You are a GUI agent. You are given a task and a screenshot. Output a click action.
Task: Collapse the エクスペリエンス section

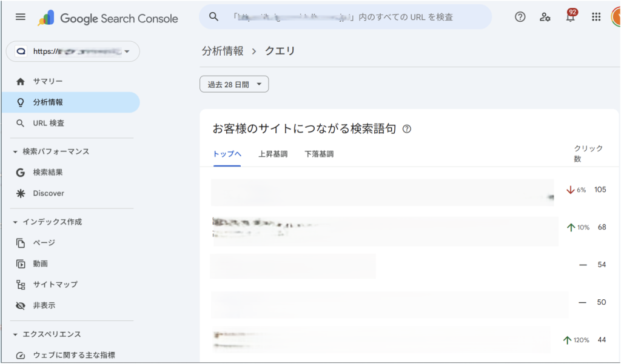coord(15,334)
